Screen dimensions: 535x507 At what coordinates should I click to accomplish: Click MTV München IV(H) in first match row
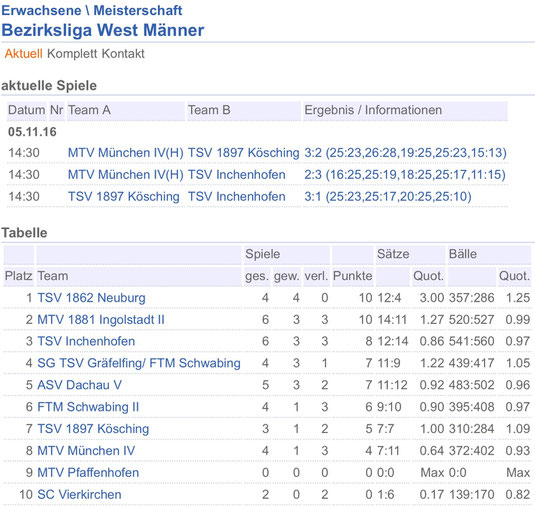point(126,153)
